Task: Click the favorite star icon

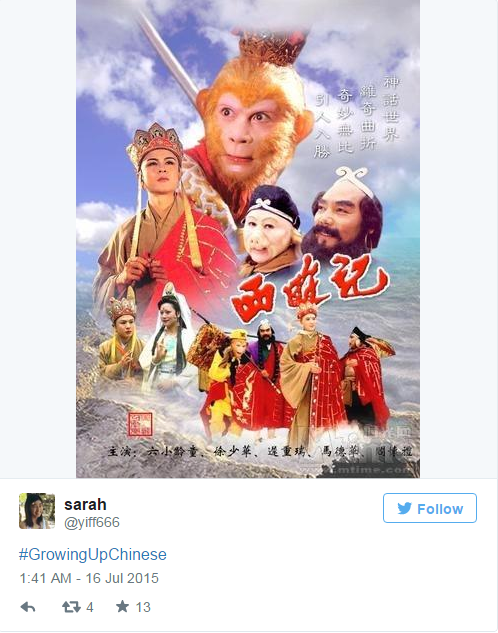Action: click(x=122, y=606)
